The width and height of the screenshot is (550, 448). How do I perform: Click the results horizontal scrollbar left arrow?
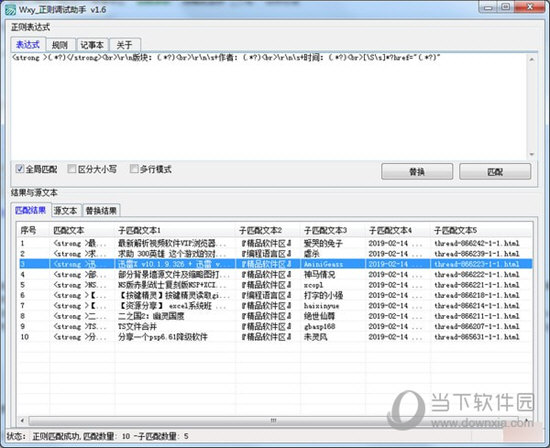click(x=22, y=420)
